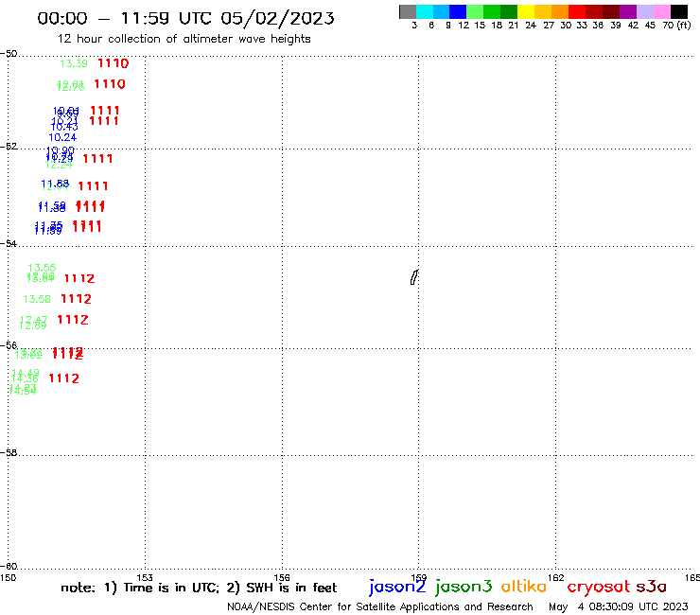Select the pink swatch in the color scale
700x615 pixels.
point(662,11)
